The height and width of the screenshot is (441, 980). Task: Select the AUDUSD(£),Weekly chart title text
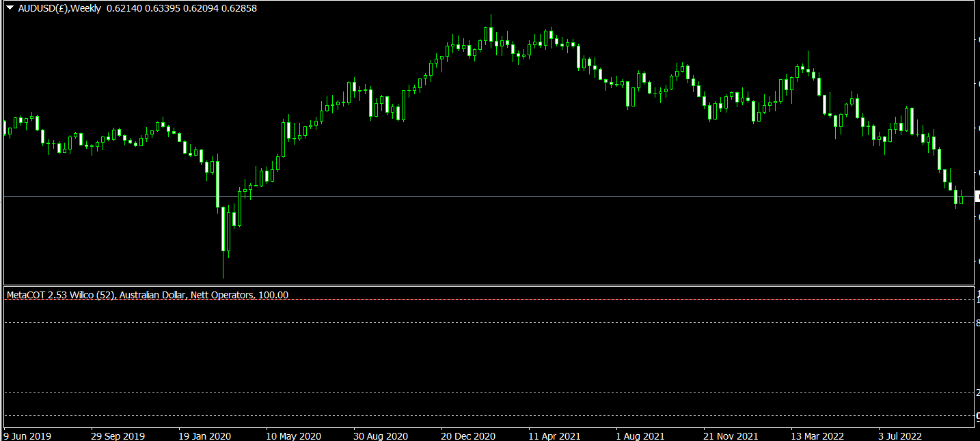59,8
